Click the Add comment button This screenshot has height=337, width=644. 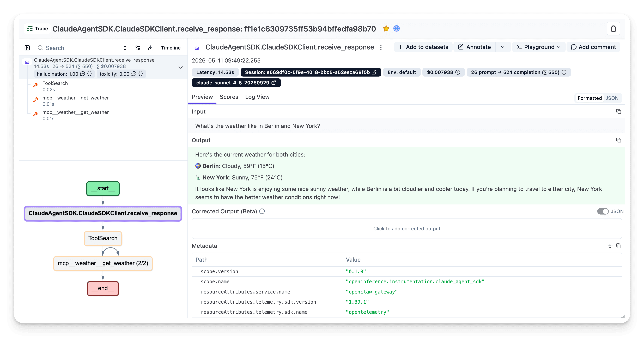click(593, 47)
